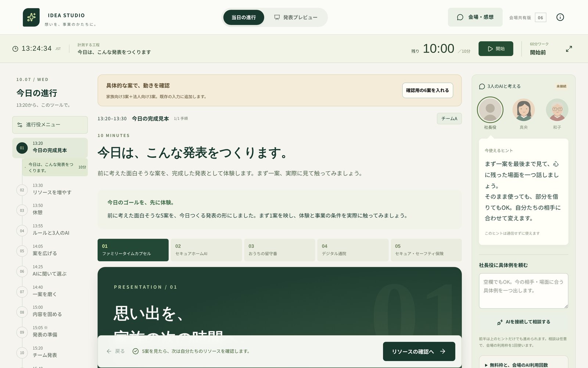Click step number 08 circle in schedule
This screenshot has height=368, width=588.
pyautogui.click(x=22, y=312)
